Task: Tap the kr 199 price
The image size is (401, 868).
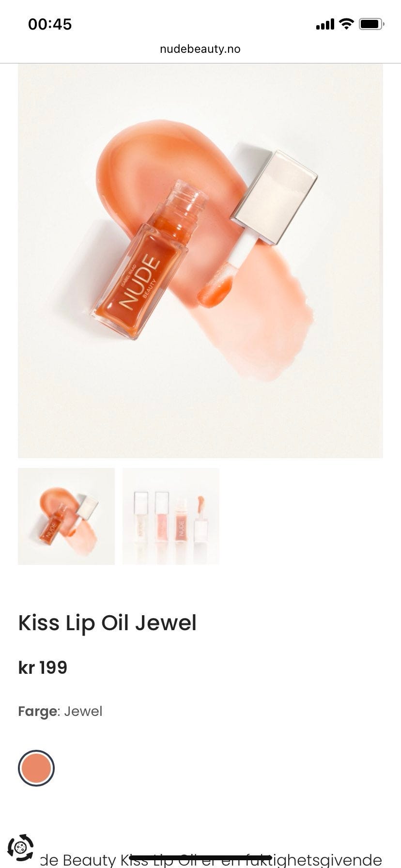Action: 43,667
